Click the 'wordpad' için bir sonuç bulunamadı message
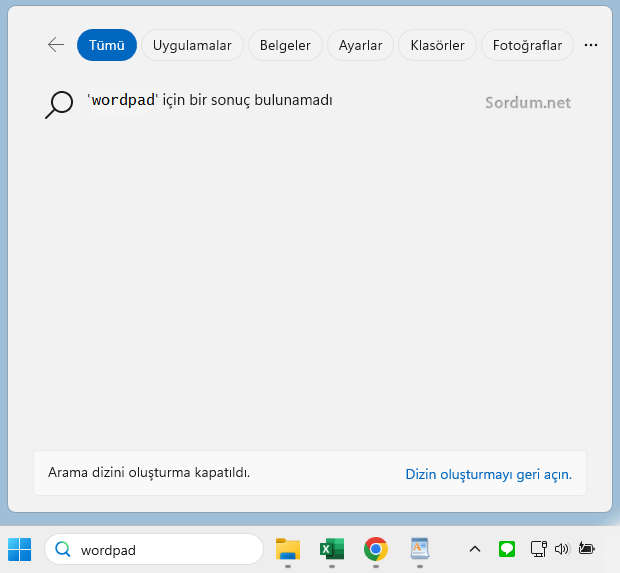The height and width of the screenshot is (573, 620). [x=210, y=100]
